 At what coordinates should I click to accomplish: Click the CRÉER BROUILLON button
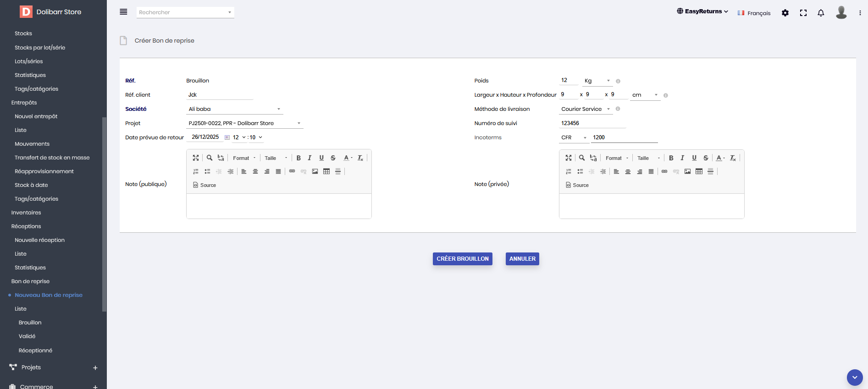(462, 259)
